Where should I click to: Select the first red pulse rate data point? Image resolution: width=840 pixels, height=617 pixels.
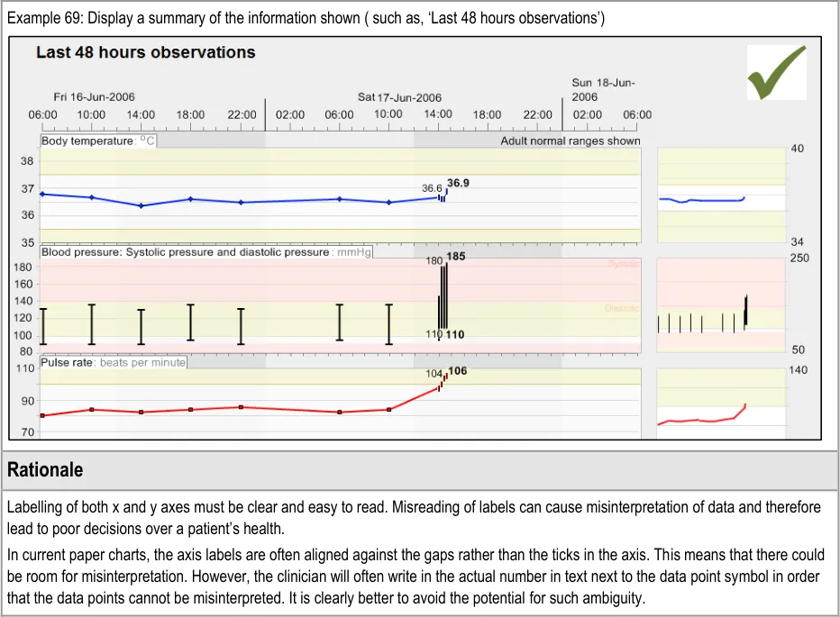(x=42, y=415)
